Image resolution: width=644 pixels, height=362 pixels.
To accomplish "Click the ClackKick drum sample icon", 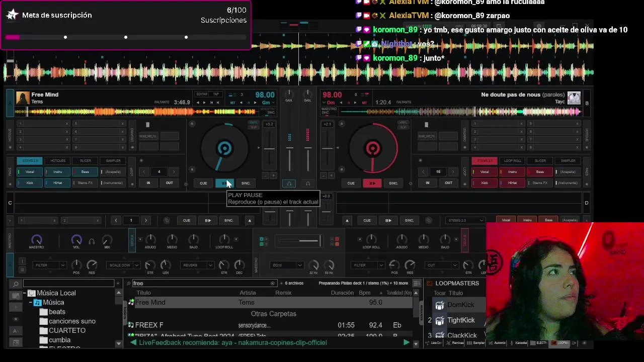I will [x=440, y=334].
